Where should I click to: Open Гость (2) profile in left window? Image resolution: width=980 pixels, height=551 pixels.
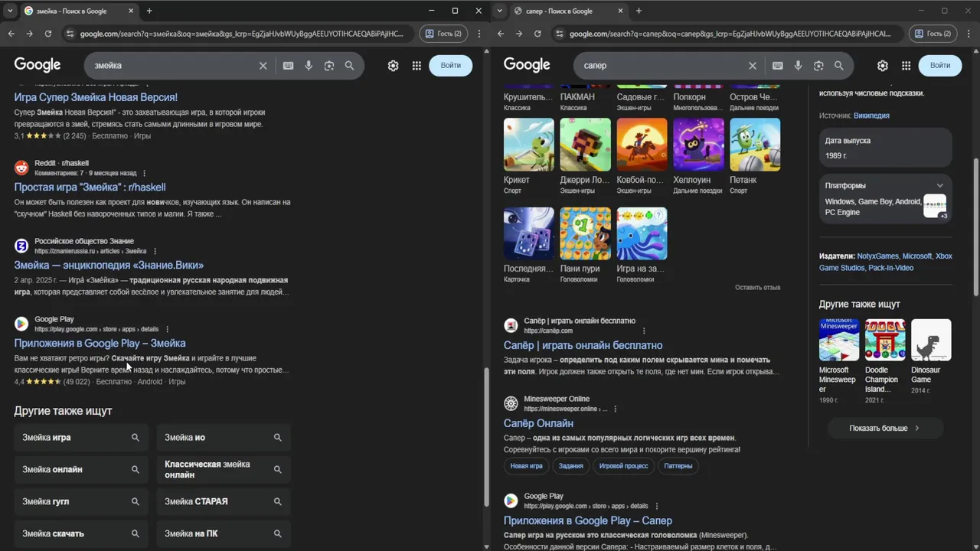[x=443, y=34]
